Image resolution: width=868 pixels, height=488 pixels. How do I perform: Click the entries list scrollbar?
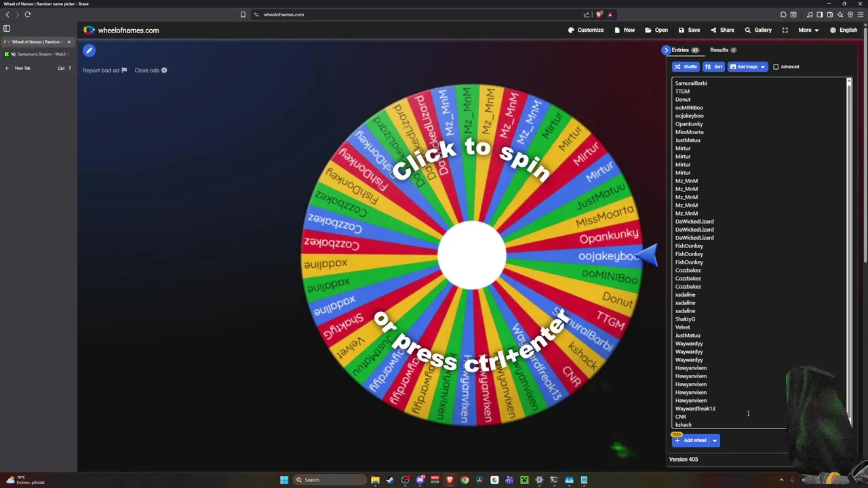tap(848, 252)
